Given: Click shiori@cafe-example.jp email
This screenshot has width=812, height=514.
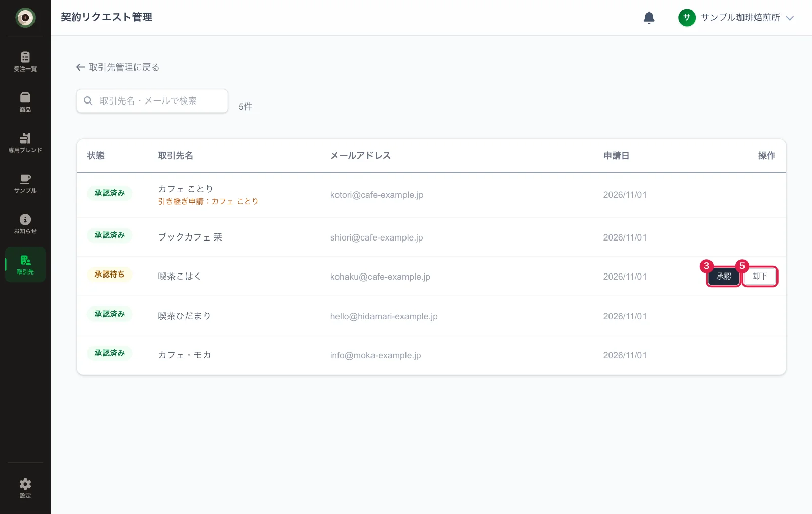Looking at the screenshot, I should (377, 237).
